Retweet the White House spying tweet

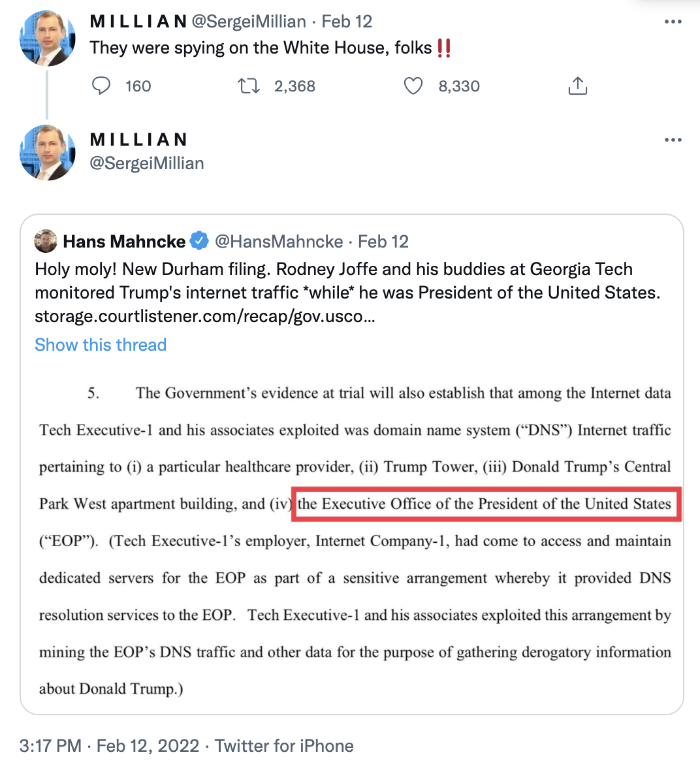click(248, 86)
